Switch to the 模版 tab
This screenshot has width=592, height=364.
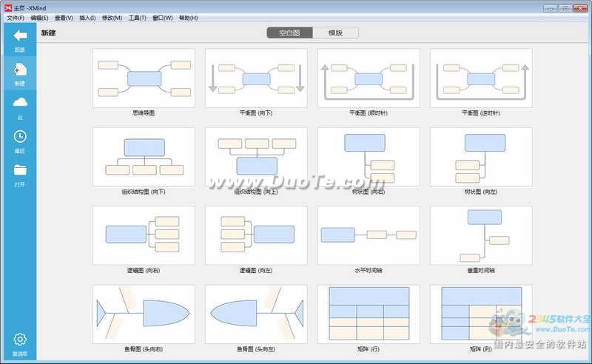335,33
